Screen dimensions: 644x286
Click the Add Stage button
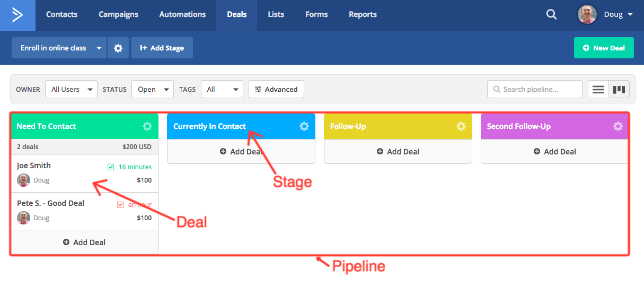tap(162, 48)
